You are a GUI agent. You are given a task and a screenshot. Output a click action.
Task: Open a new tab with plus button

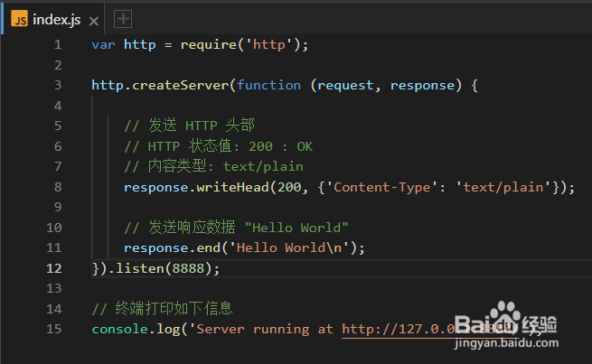click(123, 19)
